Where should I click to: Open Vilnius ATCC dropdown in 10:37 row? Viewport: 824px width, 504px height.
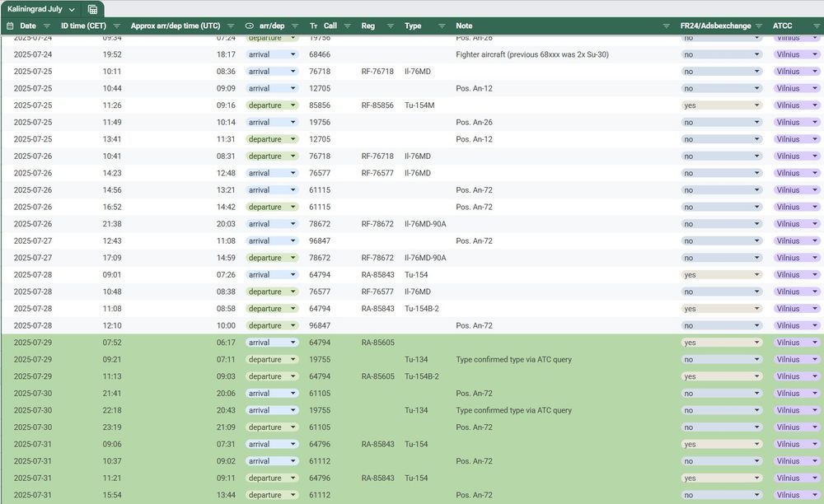coord(797,461)
